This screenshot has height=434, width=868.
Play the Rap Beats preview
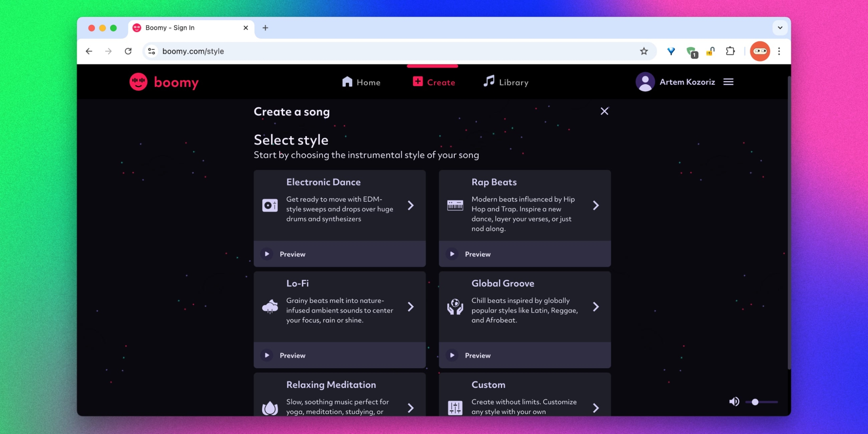point(452,254)
